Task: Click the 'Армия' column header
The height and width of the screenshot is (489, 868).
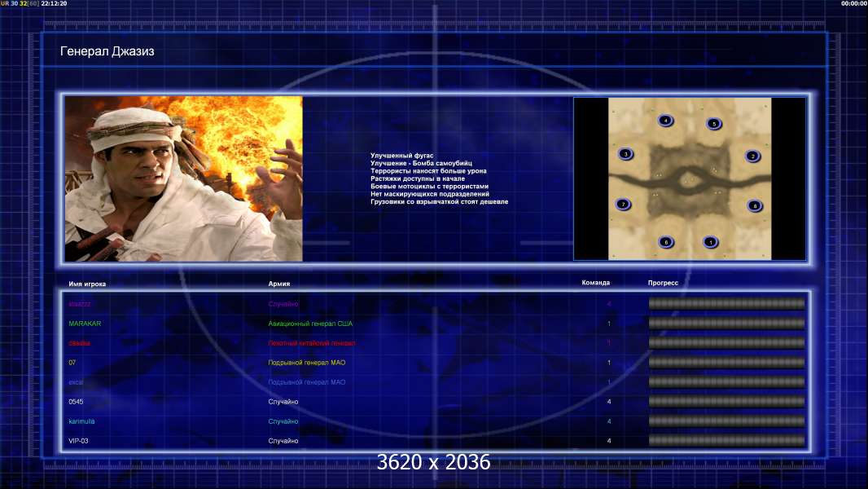Action: pyautogui.click(x=279, y=284)
